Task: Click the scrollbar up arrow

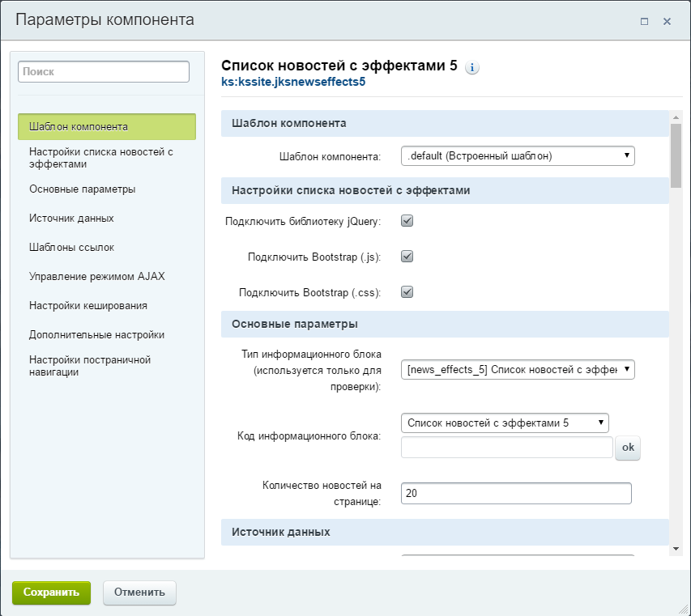Action: [x=676, y=117]
